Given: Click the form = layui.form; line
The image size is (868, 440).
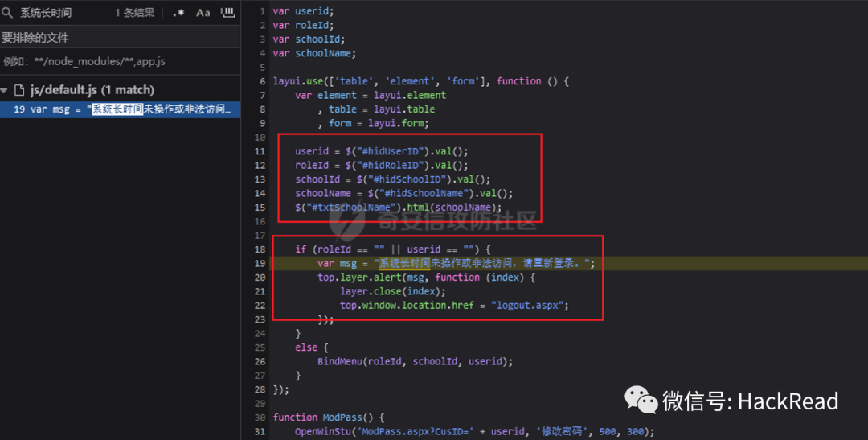Looking at the screenshot, I should (x=373, y=123).
